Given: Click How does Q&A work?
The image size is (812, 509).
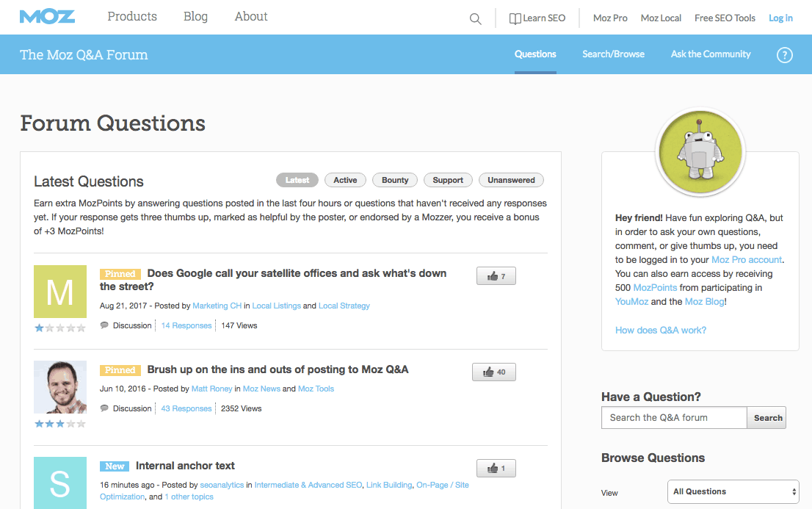Looking at the screenshot, I should tap(661, 331).
